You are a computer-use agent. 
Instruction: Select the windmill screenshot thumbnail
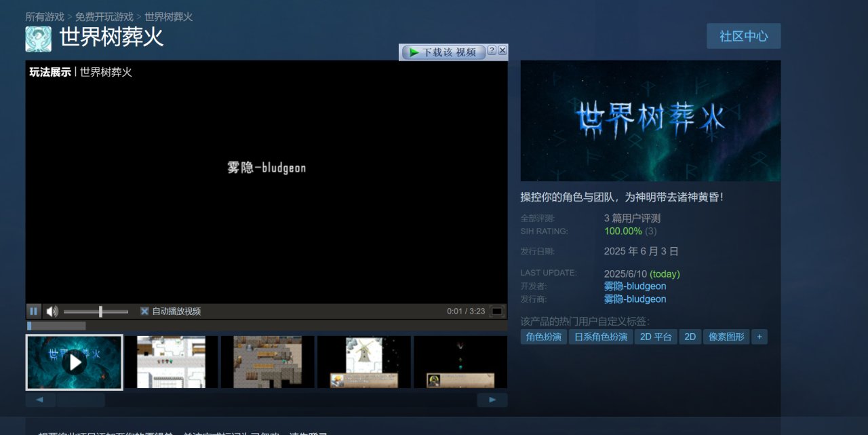click(364, 362)
